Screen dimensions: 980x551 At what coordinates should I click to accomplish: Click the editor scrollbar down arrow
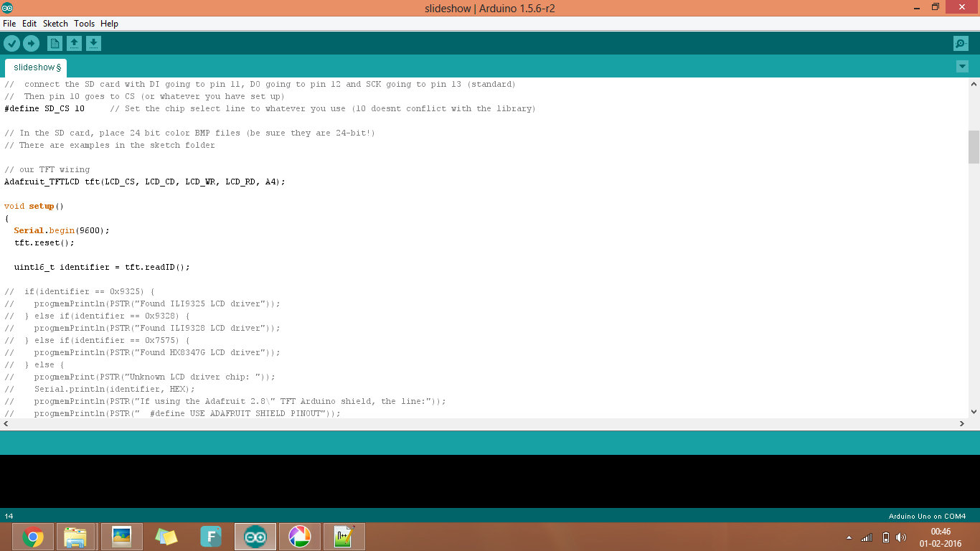coord(974,412)
